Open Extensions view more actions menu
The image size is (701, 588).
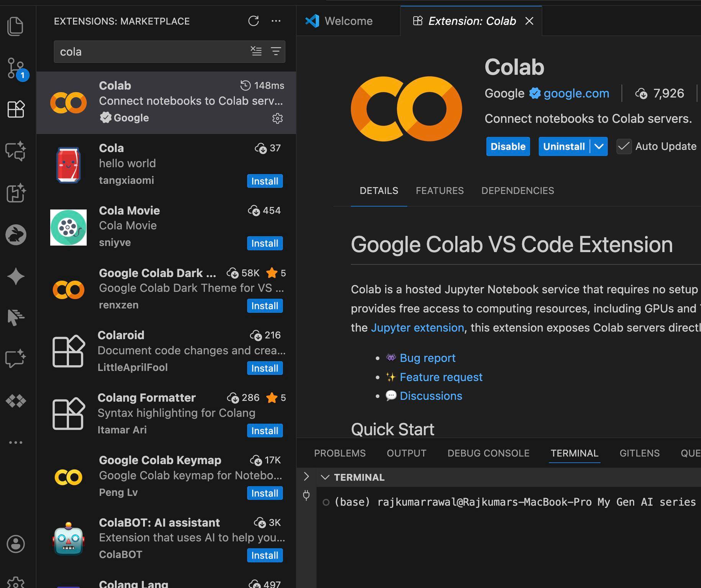point(276,21)
